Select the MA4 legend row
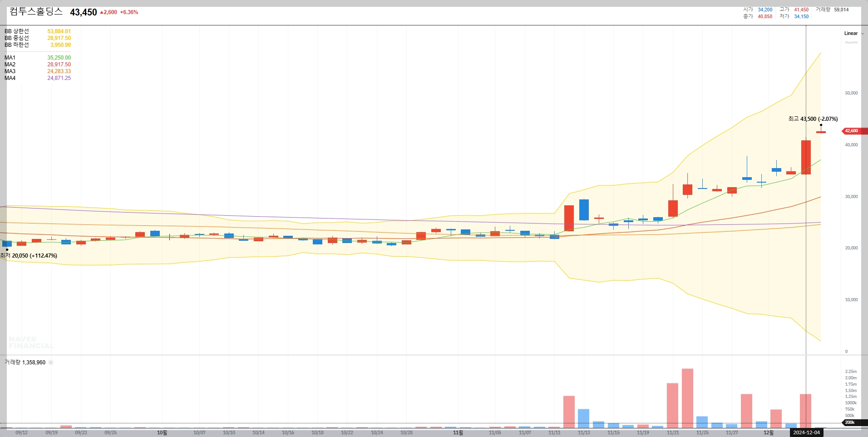Screen dimensions: 868x437 pyautogui.click(x=37, y=78)
